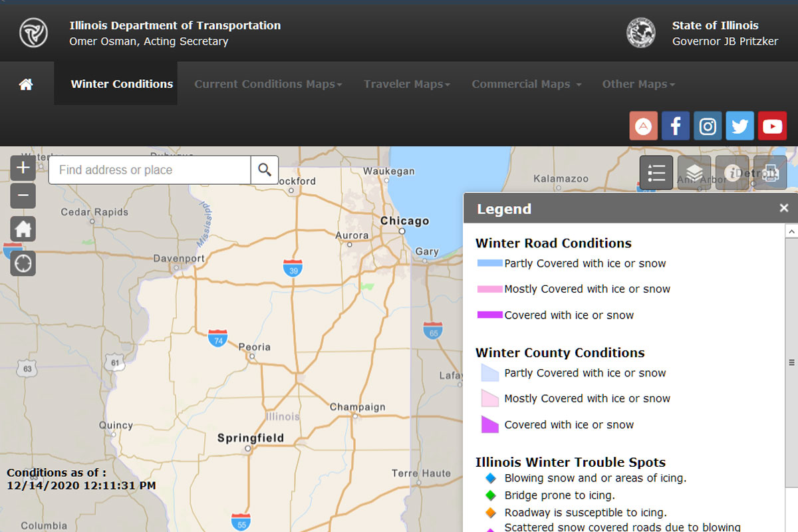Click the Interstate 55 shield
This screenshot has height=532, width=798.
coord(241,522)
